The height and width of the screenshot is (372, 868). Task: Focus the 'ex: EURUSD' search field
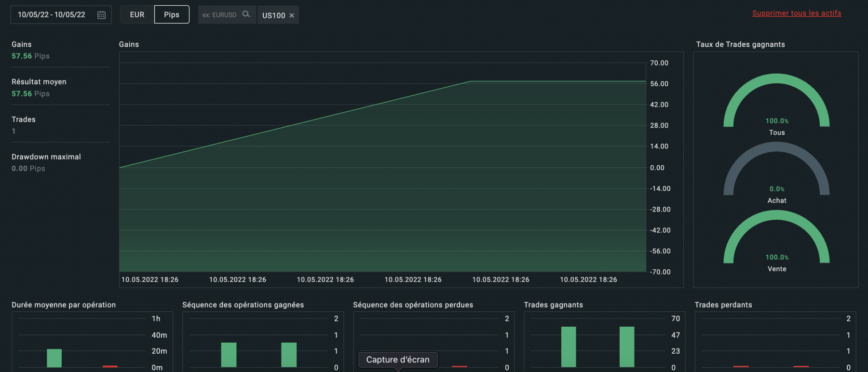219,15
